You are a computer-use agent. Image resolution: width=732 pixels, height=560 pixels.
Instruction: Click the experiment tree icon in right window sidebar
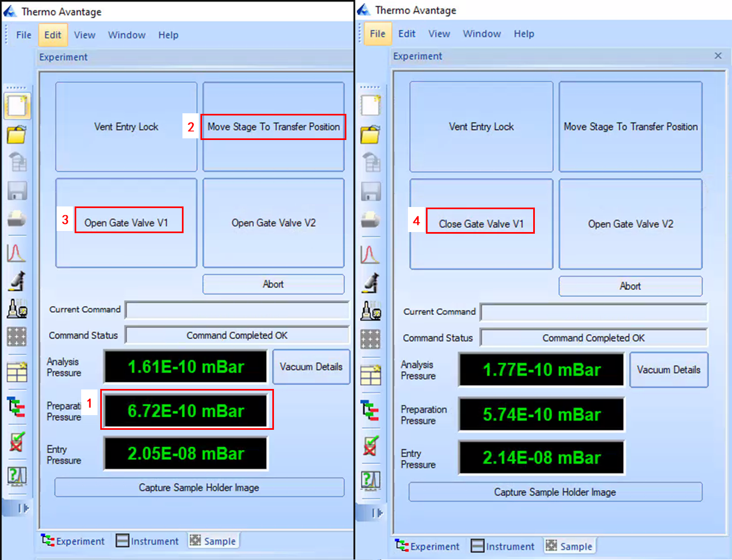(371, 410)
